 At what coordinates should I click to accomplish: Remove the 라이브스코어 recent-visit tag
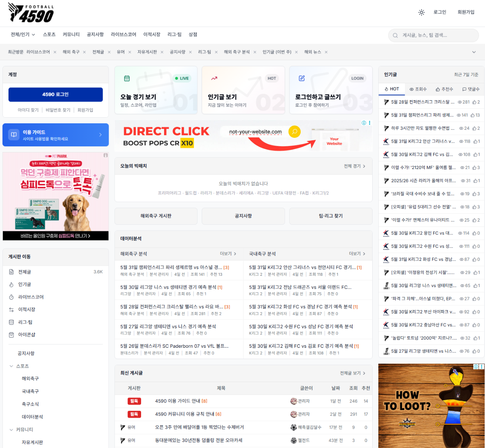[x=55, y=52]
